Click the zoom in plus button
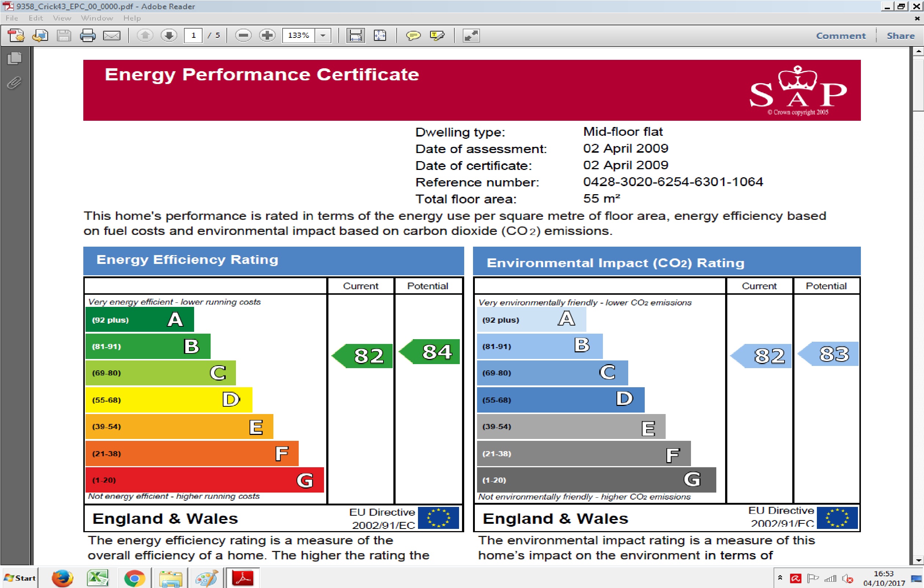 [x=267, y=36]
